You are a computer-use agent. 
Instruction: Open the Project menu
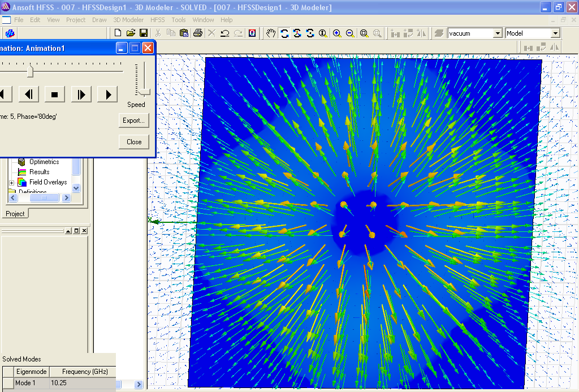click(76, 20)
